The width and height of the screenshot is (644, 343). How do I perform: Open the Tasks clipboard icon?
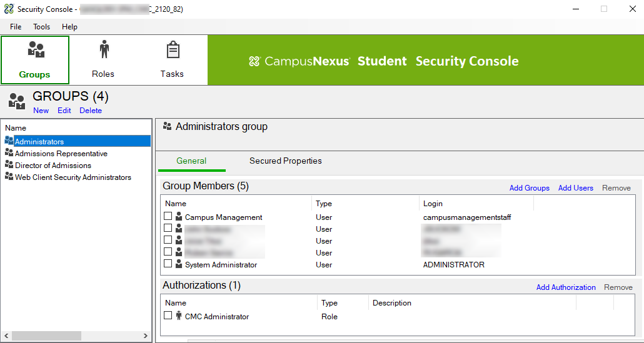click(x=172, y=50)
